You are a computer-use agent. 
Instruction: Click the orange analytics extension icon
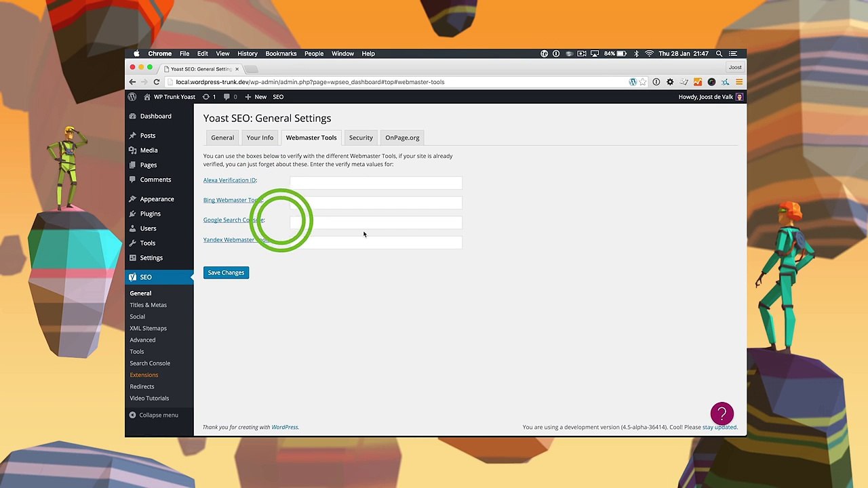(x=698, y=82)
